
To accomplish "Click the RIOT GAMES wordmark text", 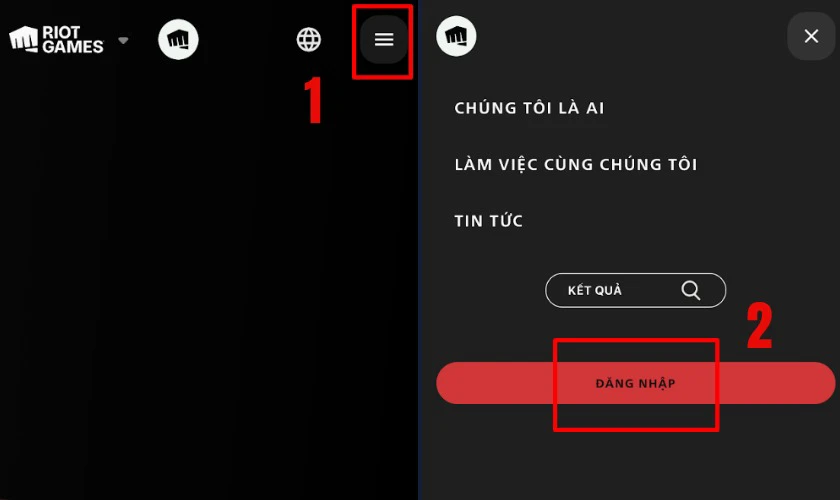I will tap(72, 40).
